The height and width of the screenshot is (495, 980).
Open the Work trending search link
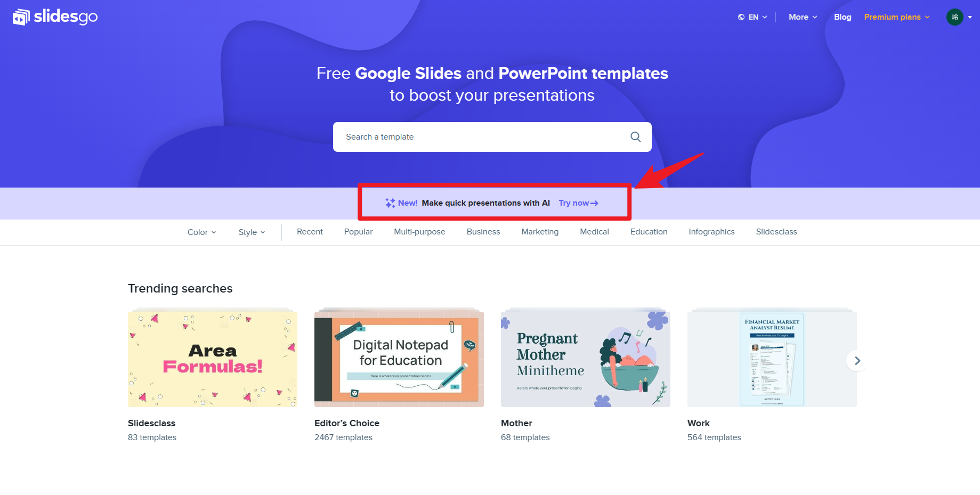698,423
